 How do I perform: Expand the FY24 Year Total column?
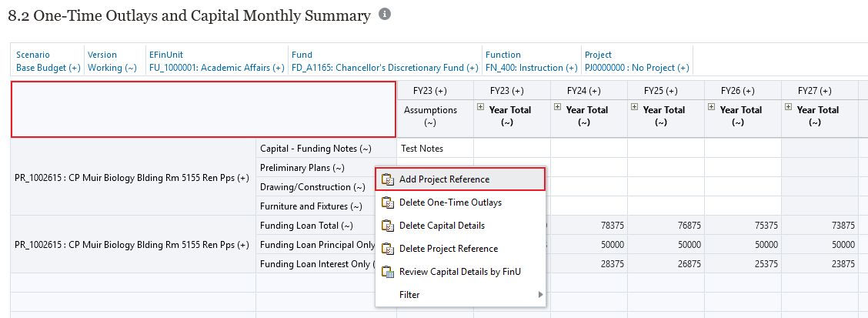point(558,108)
